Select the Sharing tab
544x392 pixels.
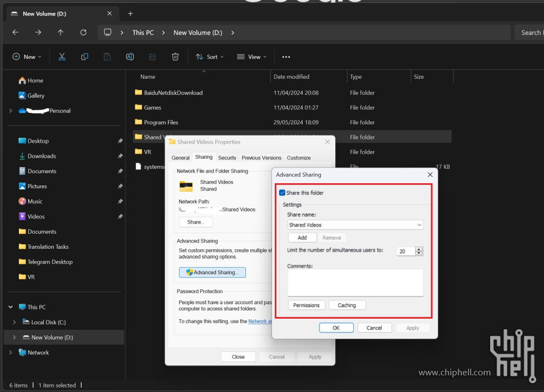(x=204, y=157)
